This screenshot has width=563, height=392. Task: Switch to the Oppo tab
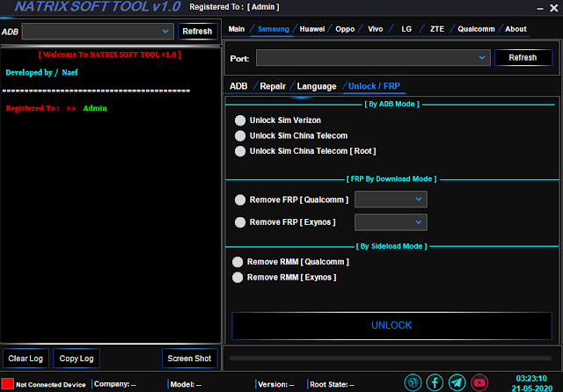point(345,29)
